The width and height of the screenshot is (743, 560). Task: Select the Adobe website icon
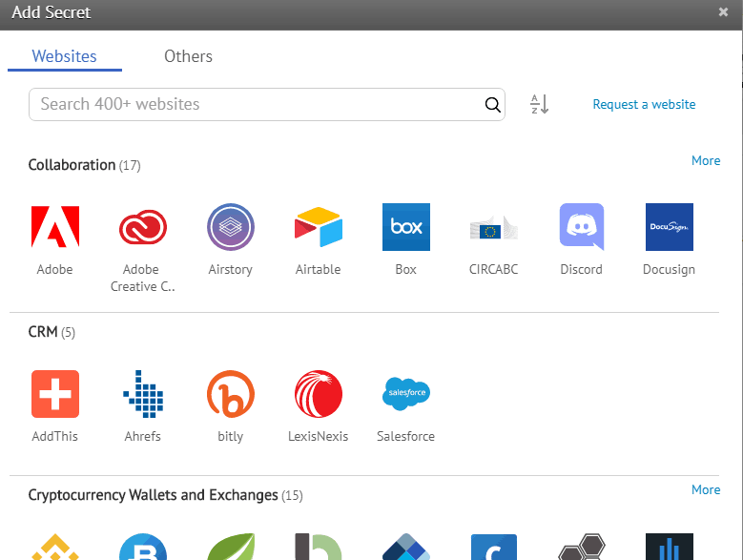55,227
